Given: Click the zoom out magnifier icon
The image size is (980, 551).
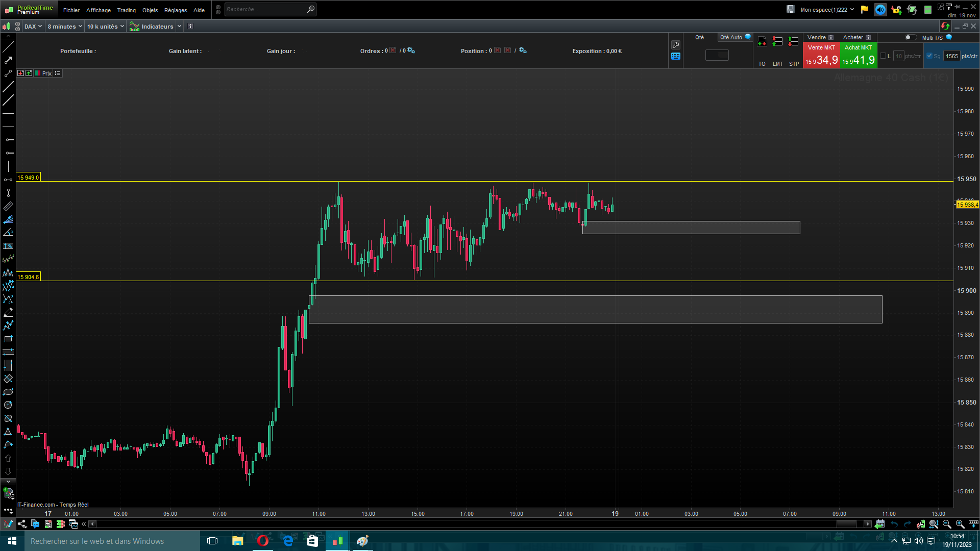Looking at the screenshot, I should click(x=947, y=524).
